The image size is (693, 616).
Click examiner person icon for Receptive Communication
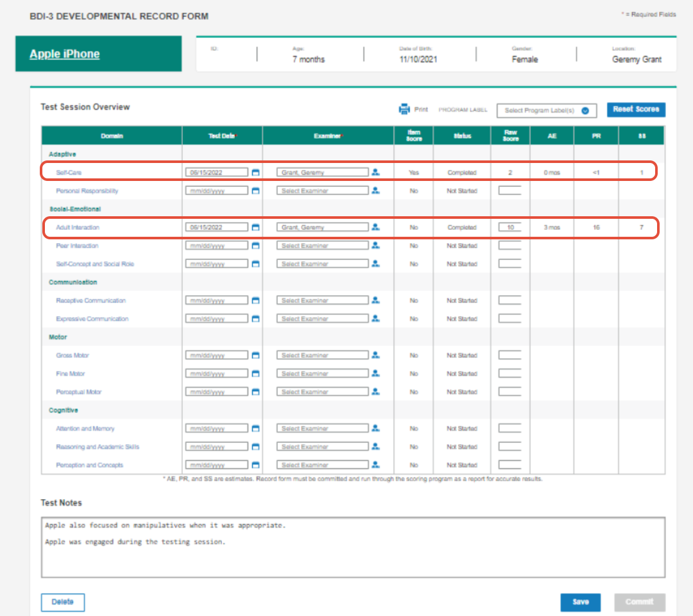[x=375, y=300]
